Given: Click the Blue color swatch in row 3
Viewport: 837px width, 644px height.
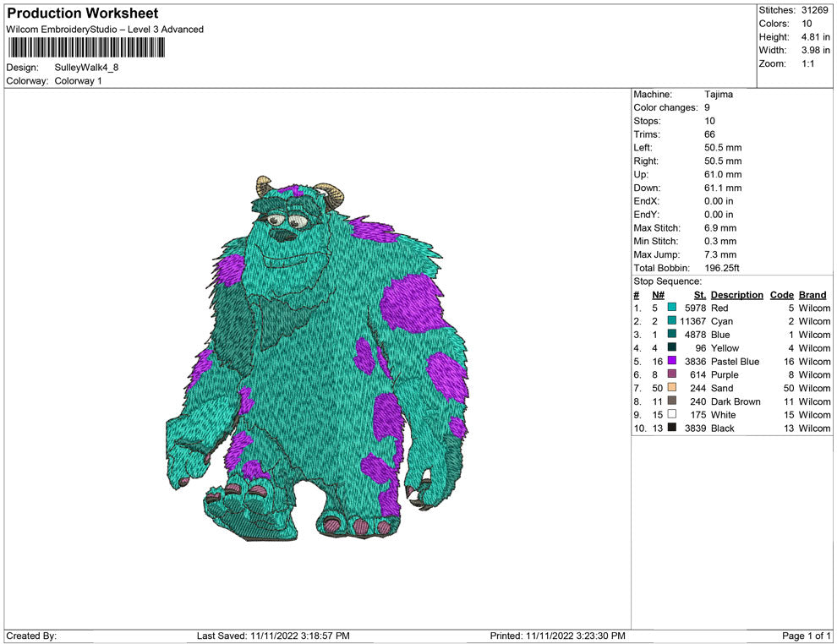Looking at the screenshot, I should [672, 334].
